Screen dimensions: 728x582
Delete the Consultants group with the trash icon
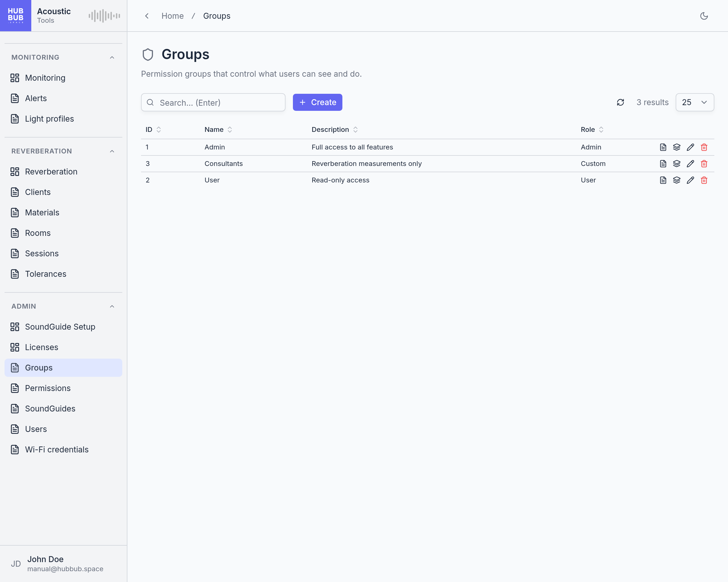[704, 164]
